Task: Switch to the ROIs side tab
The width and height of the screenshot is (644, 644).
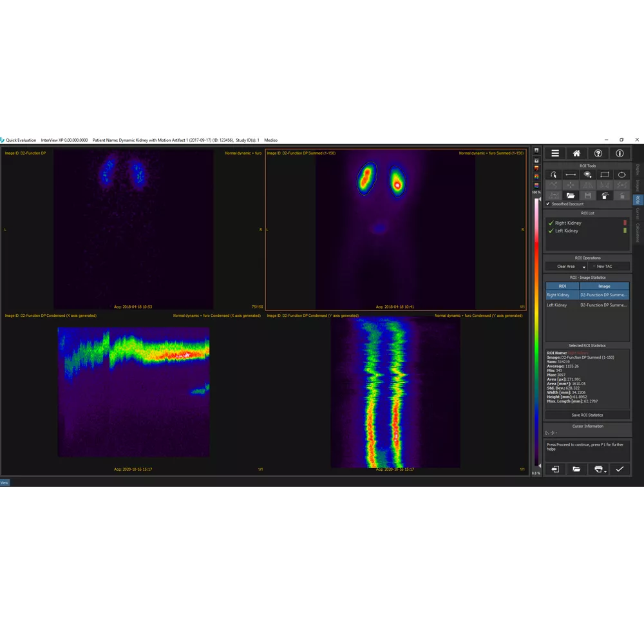Action: tap(638, 200)
